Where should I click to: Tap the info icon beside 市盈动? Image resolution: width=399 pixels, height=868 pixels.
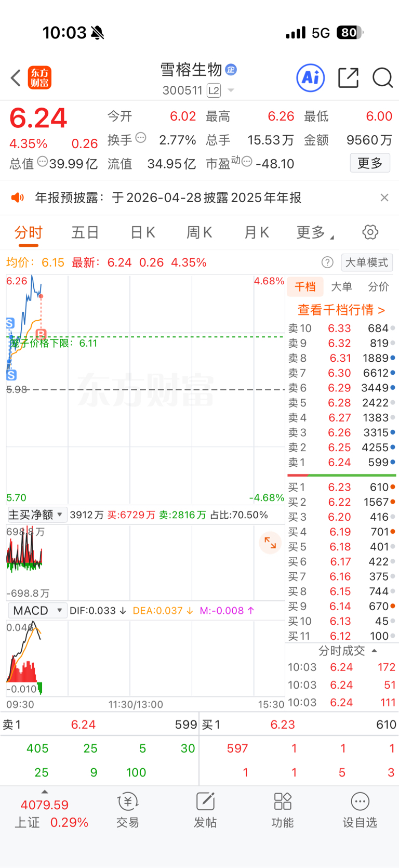click(x=247, y=162)
